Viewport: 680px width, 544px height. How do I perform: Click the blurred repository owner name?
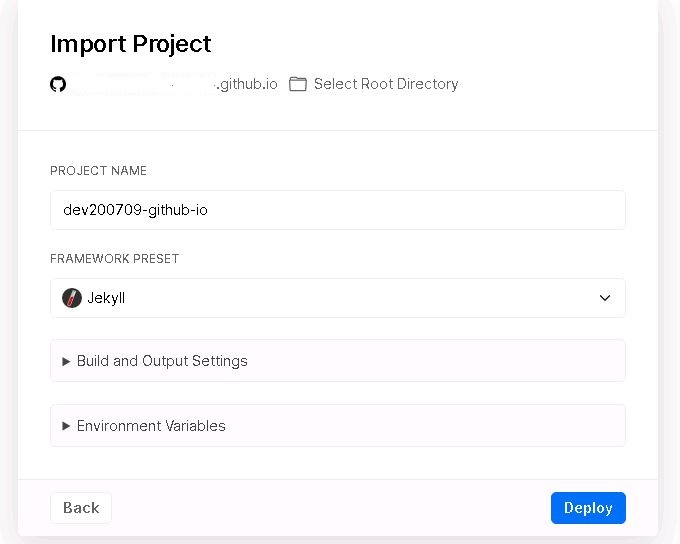point(143,84)
